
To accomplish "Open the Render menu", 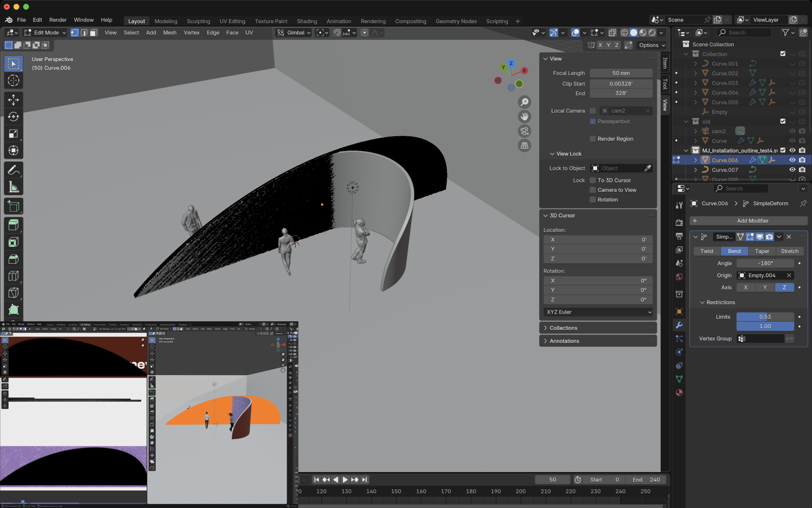I will click(58, 20).
